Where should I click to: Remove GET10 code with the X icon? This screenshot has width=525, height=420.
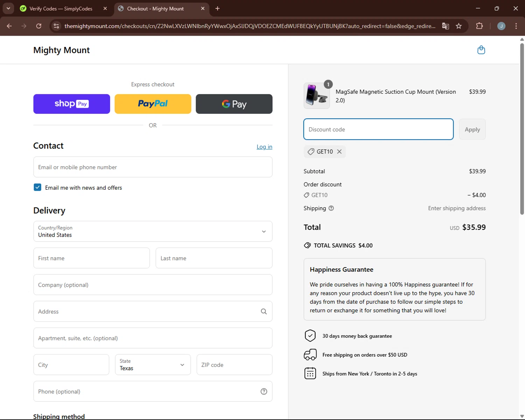339,152
